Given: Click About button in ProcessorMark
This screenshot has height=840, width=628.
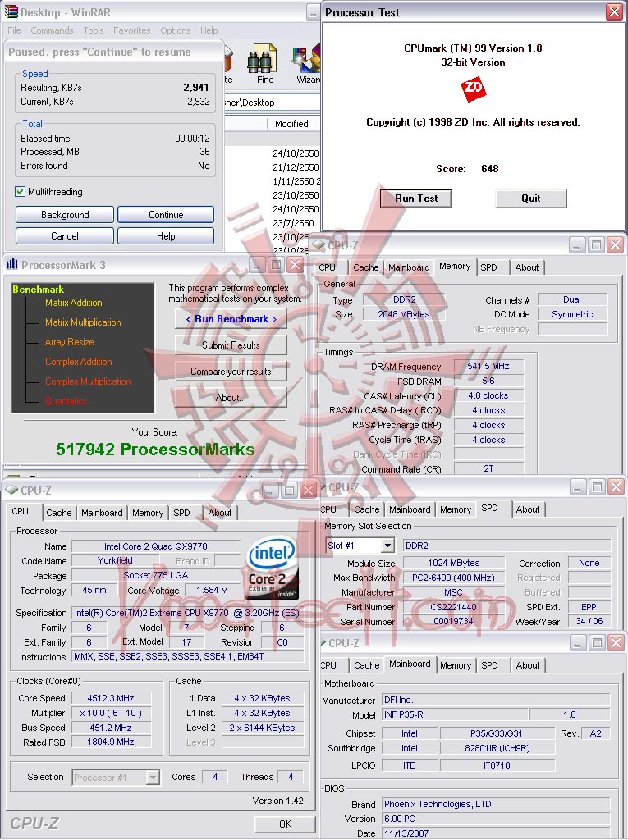Looking at the screenshot, I should (x=231, y=398).
